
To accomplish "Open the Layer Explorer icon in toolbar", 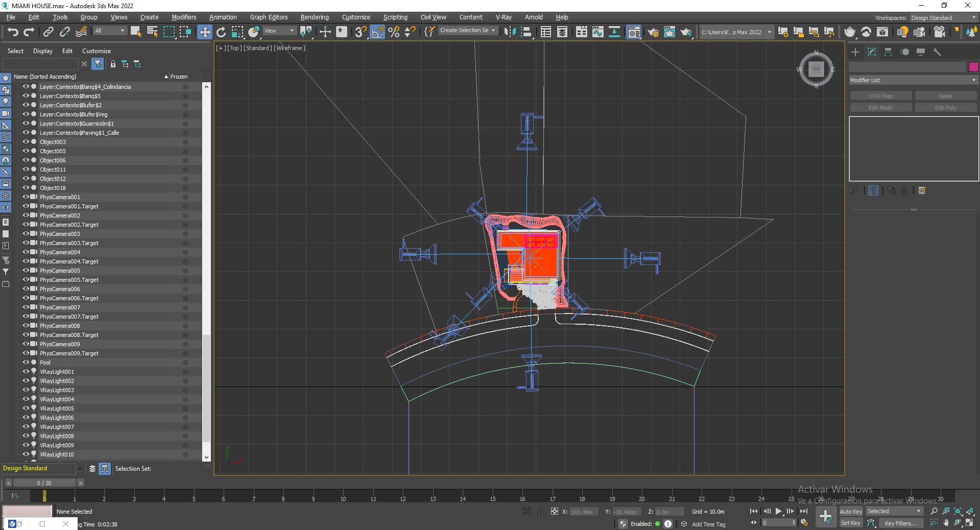I will 562,32.
